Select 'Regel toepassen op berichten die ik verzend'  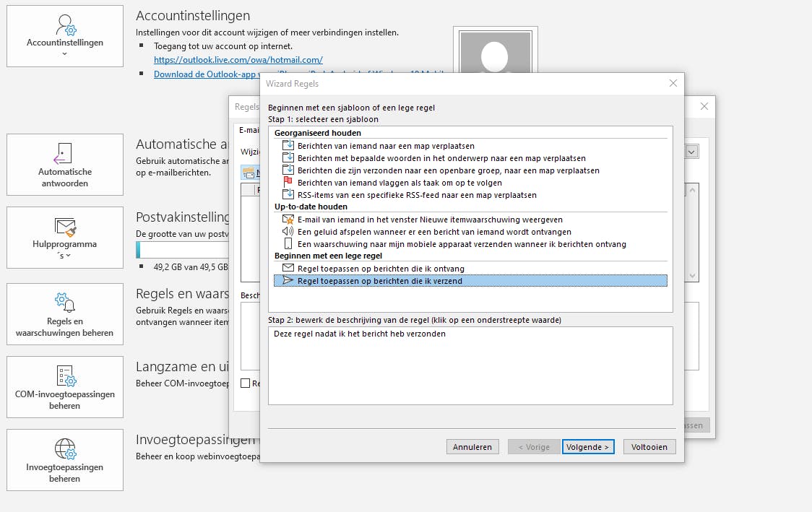470,281
